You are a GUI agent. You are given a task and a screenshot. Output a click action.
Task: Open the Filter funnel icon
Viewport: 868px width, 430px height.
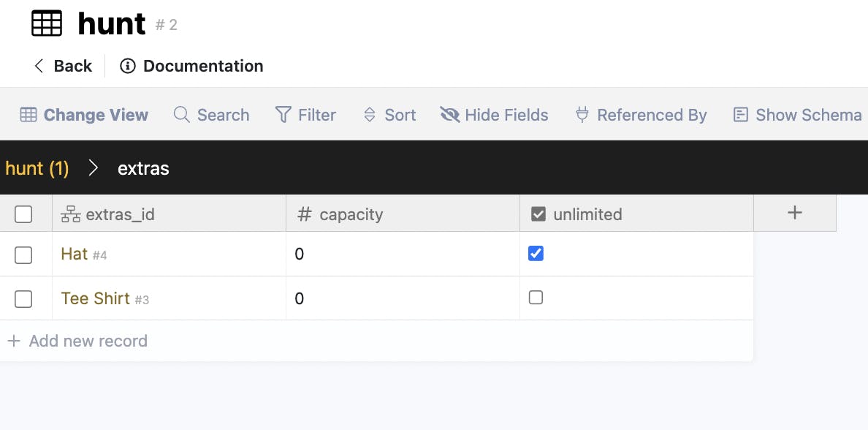283,115
